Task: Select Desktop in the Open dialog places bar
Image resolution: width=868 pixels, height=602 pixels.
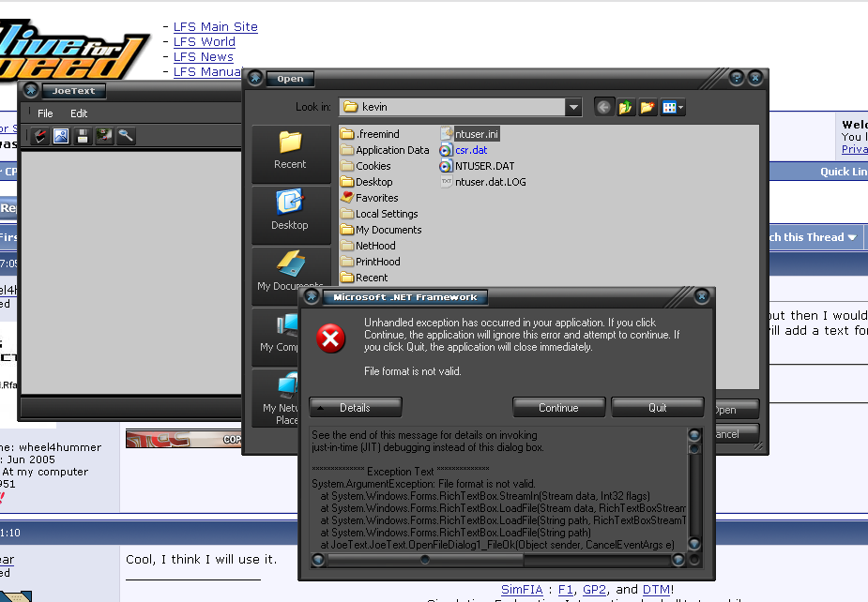Action: point(291,214)
